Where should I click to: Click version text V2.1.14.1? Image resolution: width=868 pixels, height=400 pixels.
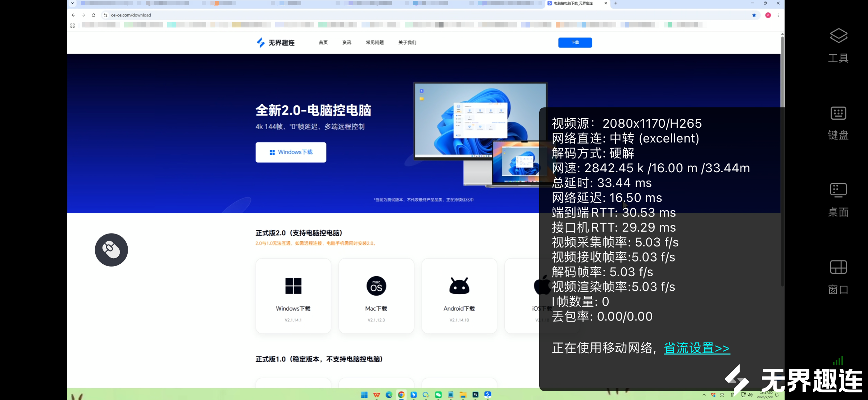pos(293,320)
